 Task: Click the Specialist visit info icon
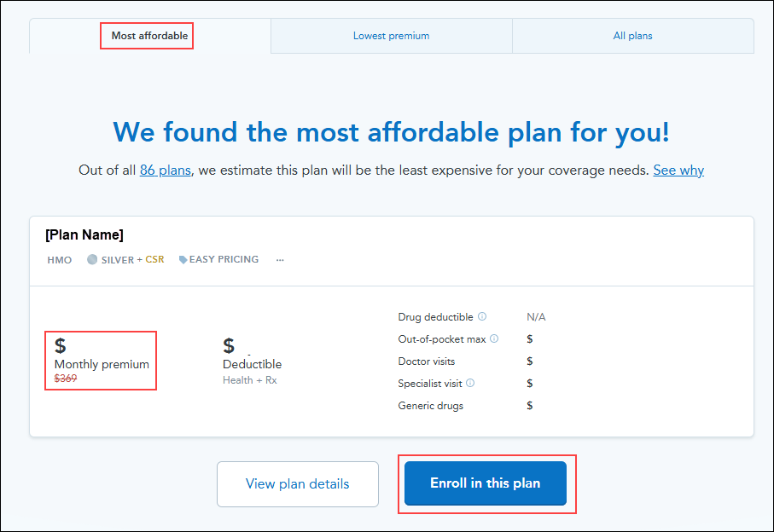[x=470, y=383]
